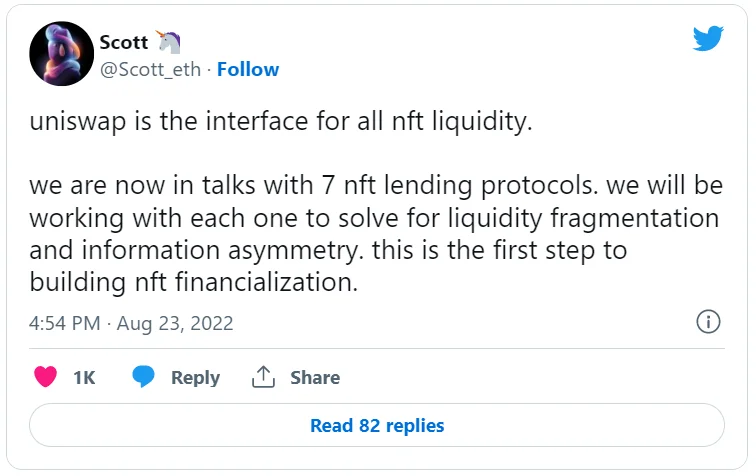Image resolution: width=756 pixels, height=476 pixels.
Task: Click the phrase "7 nft lending protocols"
Action: point(393,186)
